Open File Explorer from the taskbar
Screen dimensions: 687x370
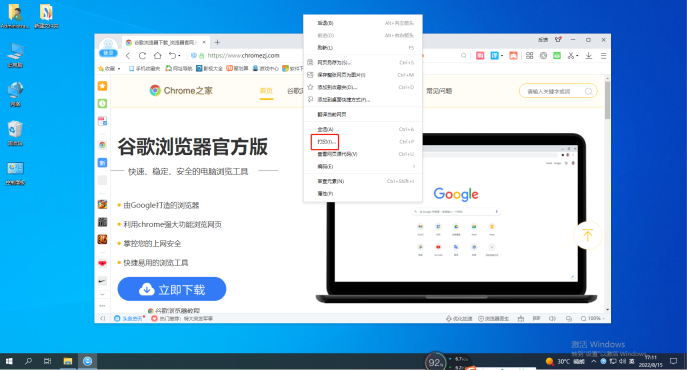[67, 361]
